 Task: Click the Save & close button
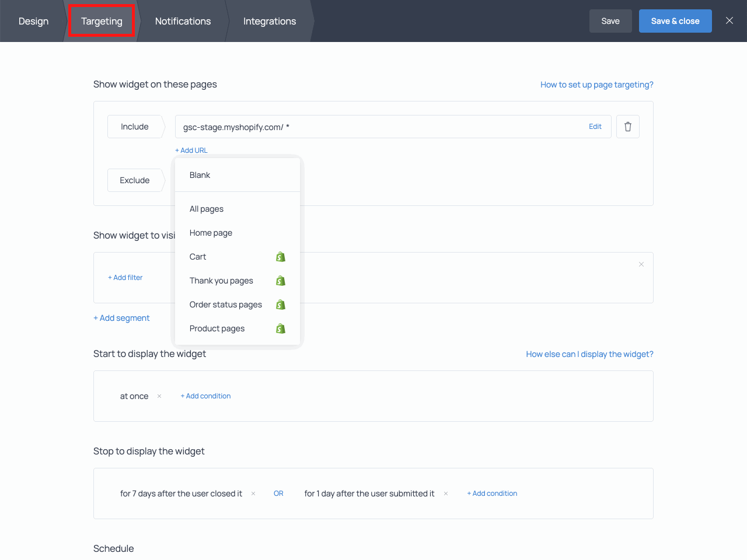tap(675, 20)
